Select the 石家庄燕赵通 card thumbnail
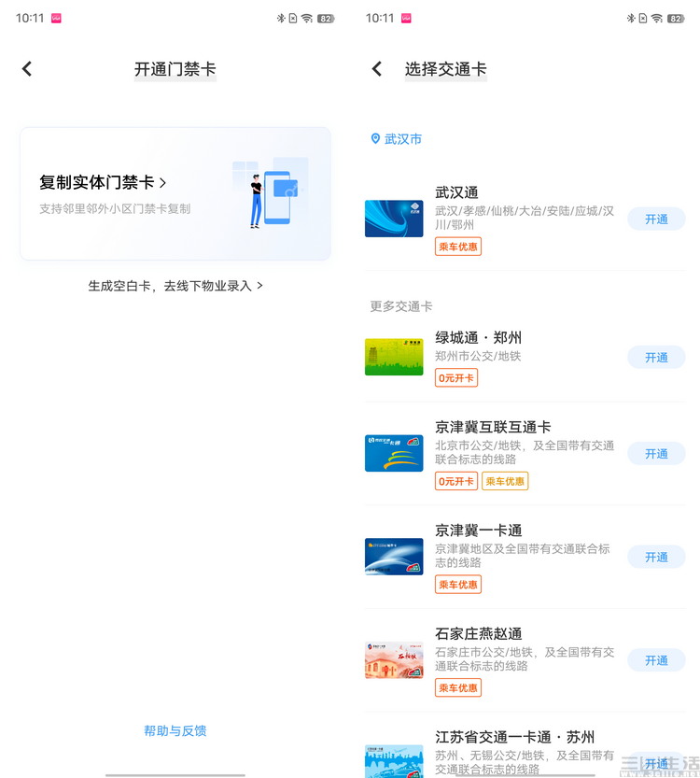 [x=394, y=660]
